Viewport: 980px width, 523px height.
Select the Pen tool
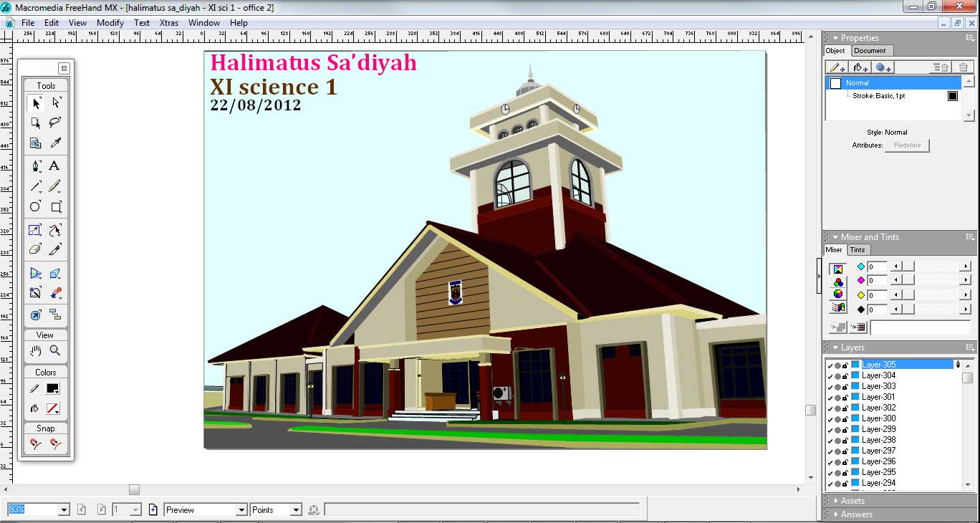coord(36,166)
